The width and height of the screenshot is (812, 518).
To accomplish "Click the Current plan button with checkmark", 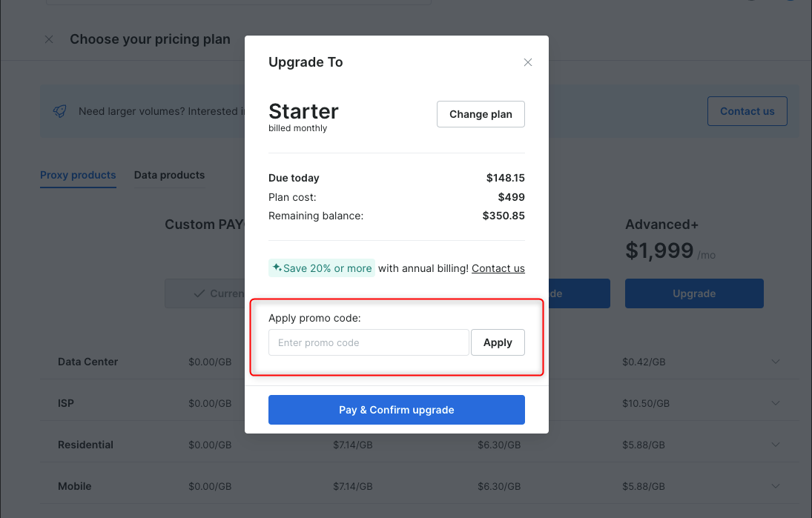I will 205,293.
